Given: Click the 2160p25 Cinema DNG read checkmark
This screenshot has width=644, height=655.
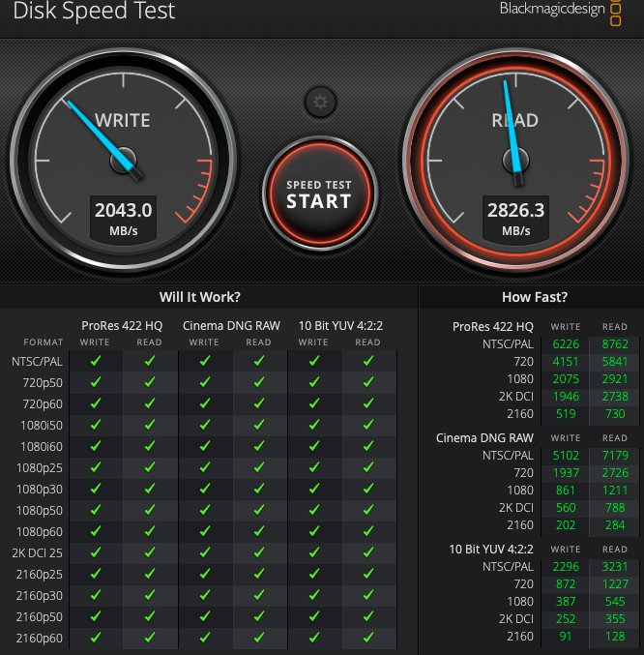Looking at the screenshot, I should pyautogui.click(x=259, y=574).
